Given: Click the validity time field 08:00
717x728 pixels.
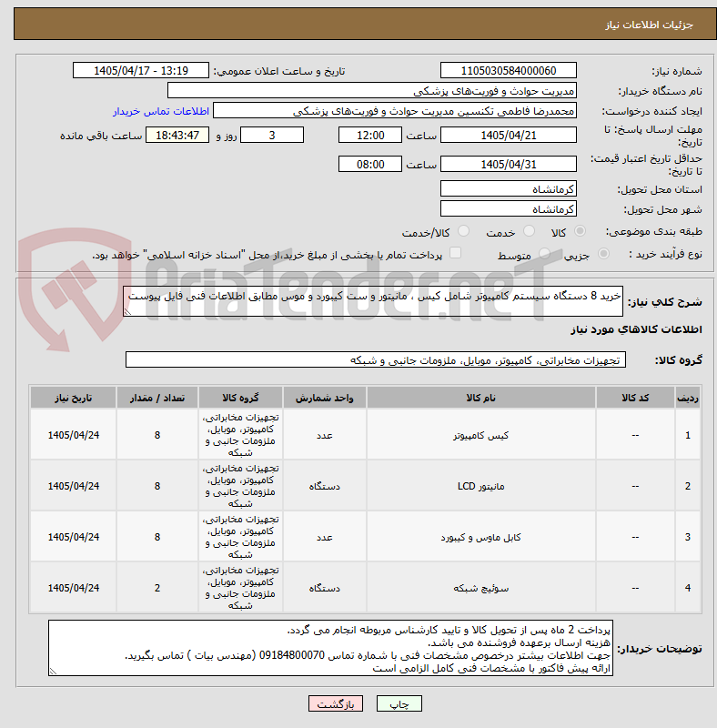Looking at the screenshot, I should click(369, 164).
